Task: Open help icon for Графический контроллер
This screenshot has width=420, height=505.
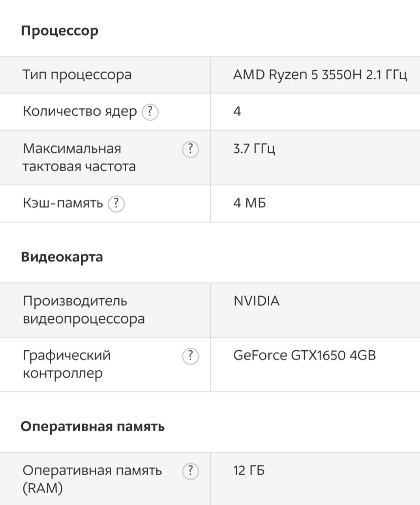Action: (190, 356)
